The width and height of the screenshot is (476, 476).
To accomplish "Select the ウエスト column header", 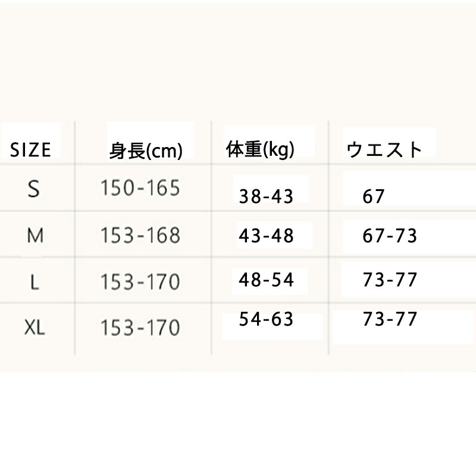I will 384,150.
